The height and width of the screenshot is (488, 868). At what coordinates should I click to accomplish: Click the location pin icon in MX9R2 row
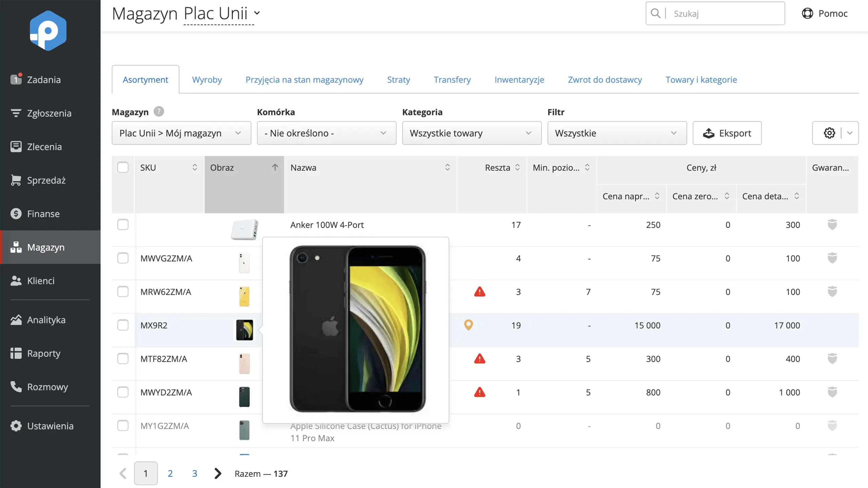[468, 325]
